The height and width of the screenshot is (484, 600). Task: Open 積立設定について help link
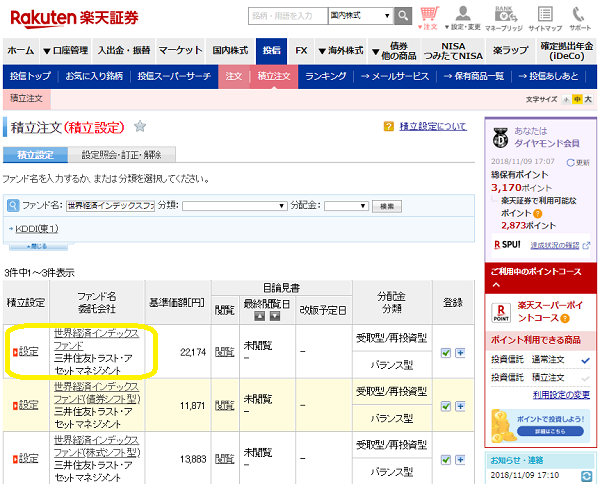[433, 126]
